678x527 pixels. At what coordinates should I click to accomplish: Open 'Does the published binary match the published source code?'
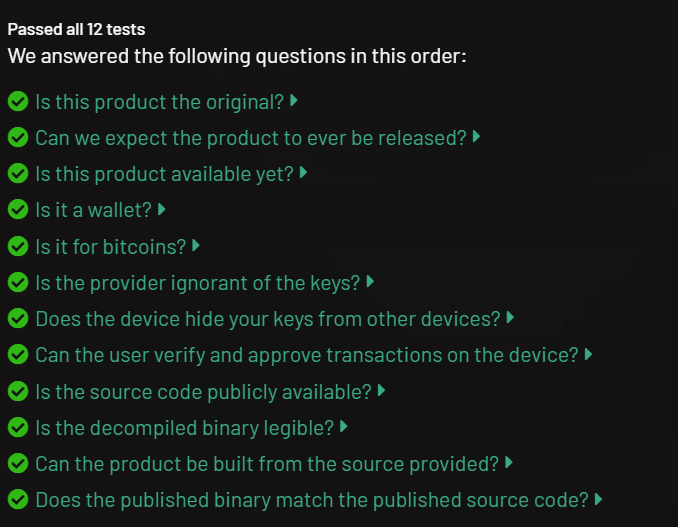click(312, 500)
